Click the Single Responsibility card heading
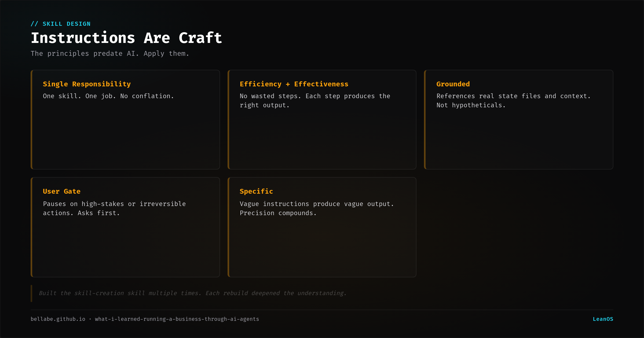Viewport: 644px width, 338px height. pos(87,84)
